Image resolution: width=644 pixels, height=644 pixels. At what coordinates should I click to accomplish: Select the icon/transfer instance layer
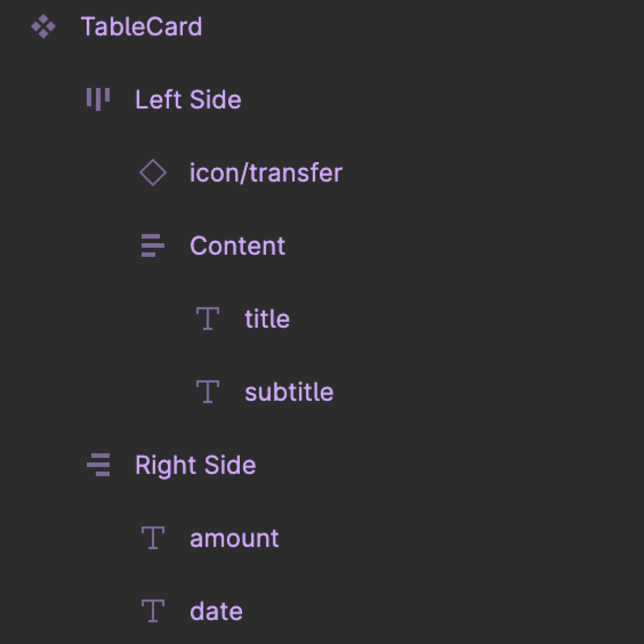266,172
